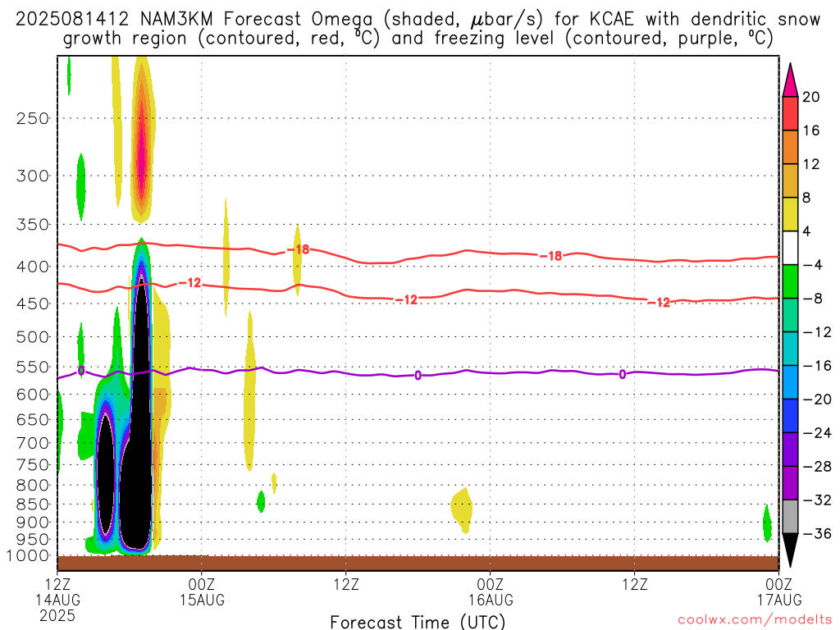Click the dark orange swatch between 12 and 16
Screen dimensions: 840x630
790,148
